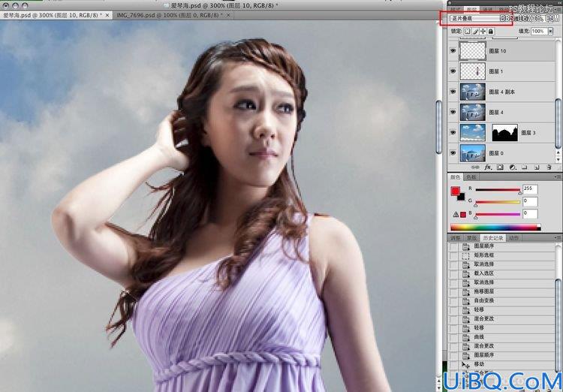
Task: Click the 矩形选框 history state marquee icon
Action: (465, 255)
